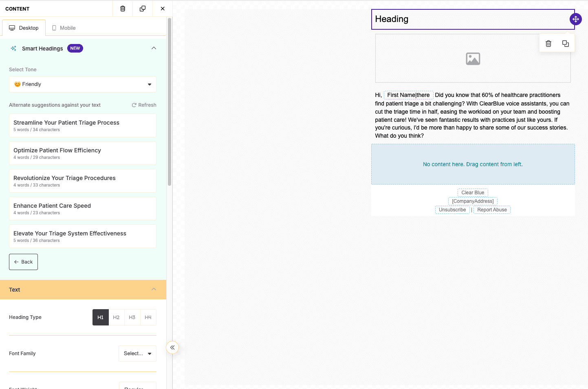
Task: Open the Font Family dropdown
Action: 137,354
